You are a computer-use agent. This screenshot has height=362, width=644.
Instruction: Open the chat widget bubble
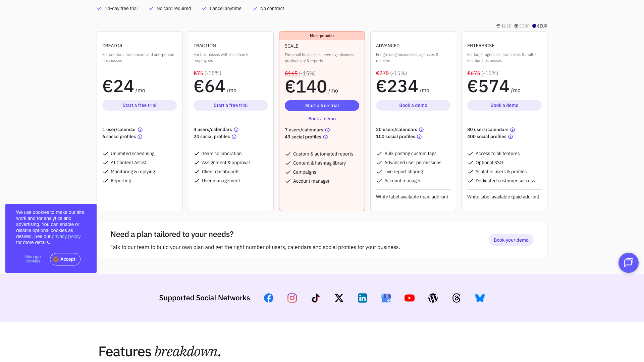[x=628, y=263]
